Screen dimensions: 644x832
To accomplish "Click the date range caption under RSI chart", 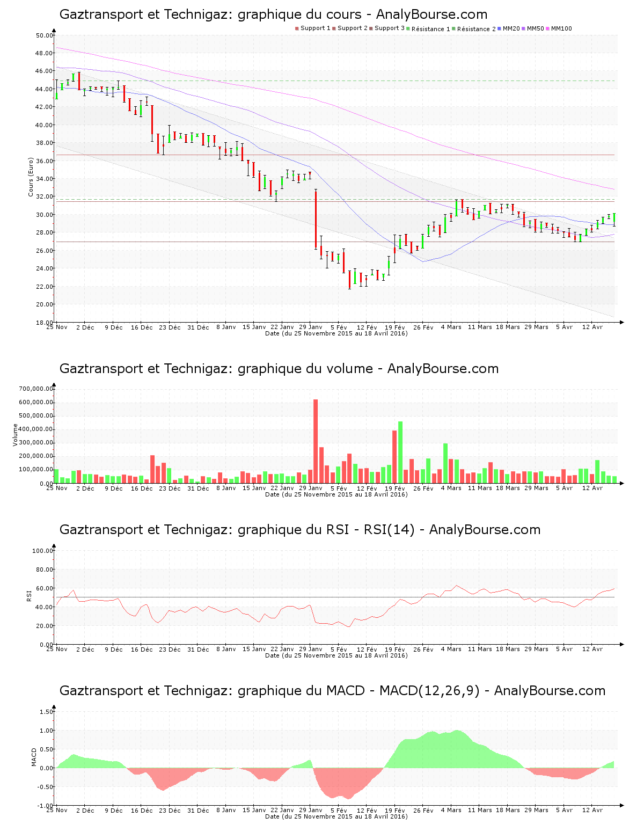I will coord(336,655).
